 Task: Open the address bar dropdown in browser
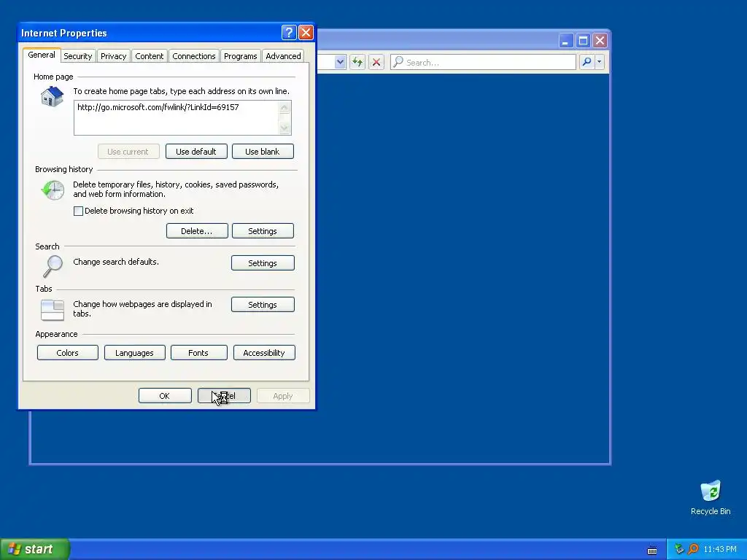tap(340, 62)
